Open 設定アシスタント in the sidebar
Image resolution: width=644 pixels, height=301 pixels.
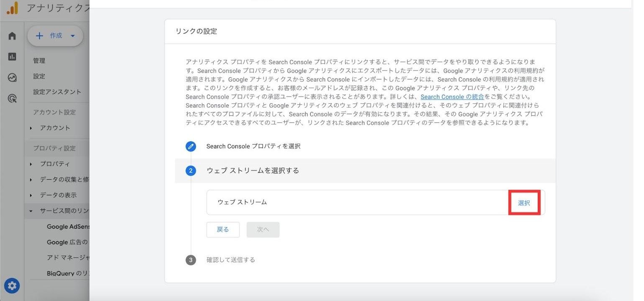57,92
